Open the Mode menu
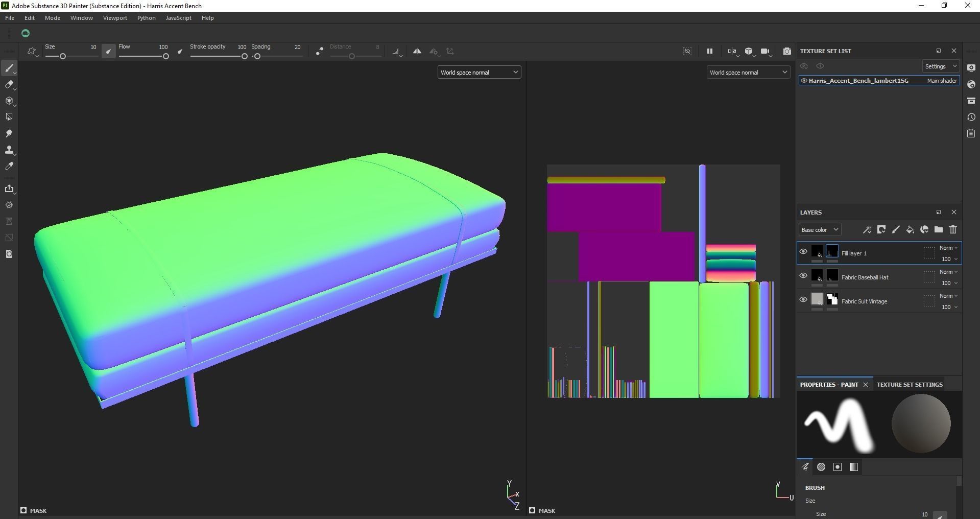980x519 pixels. (53, 18)
